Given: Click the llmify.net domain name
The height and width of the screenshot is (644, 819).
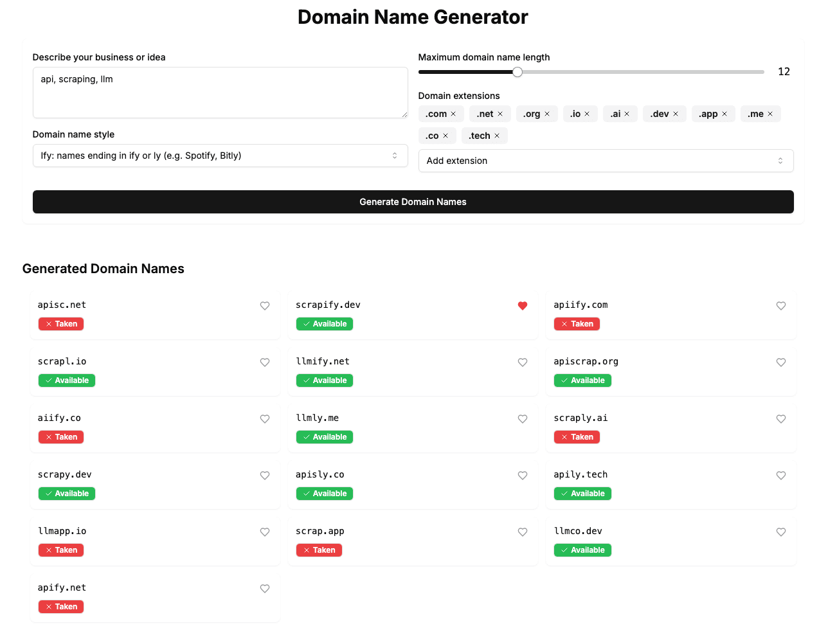Looking at the screenshot, I should click(323, 361).
